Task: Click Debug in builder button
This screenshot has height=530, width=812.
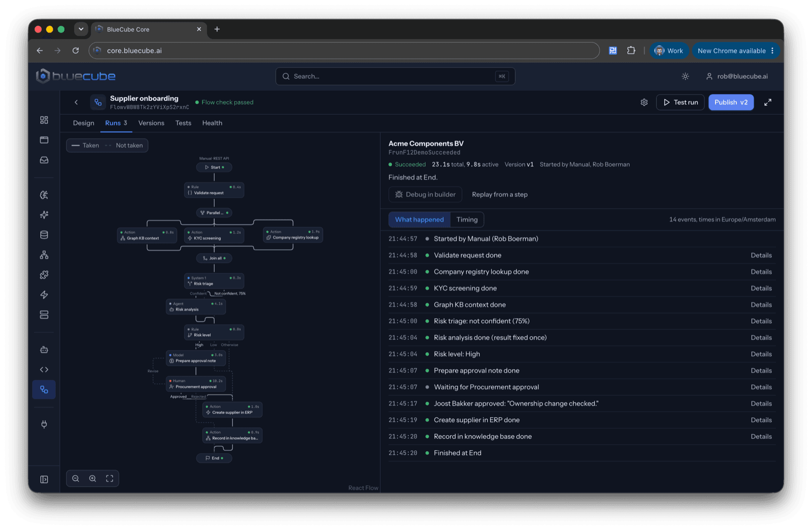Action: click(425, 195)
